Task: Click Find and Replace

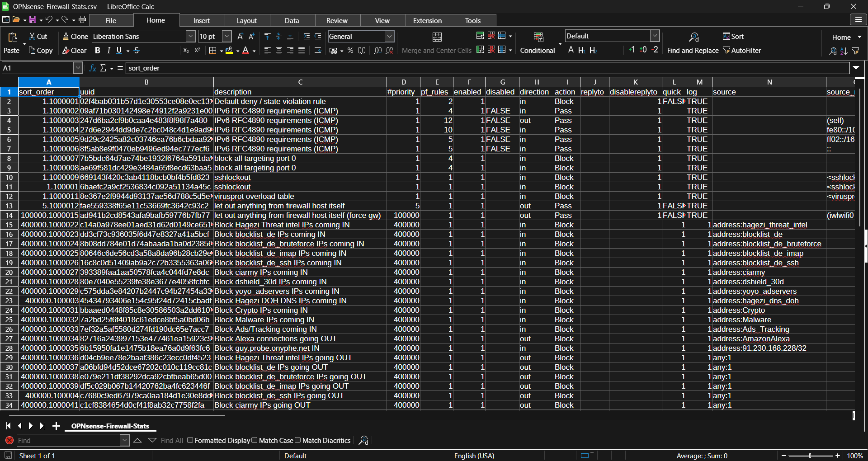Action: [693, 50]
